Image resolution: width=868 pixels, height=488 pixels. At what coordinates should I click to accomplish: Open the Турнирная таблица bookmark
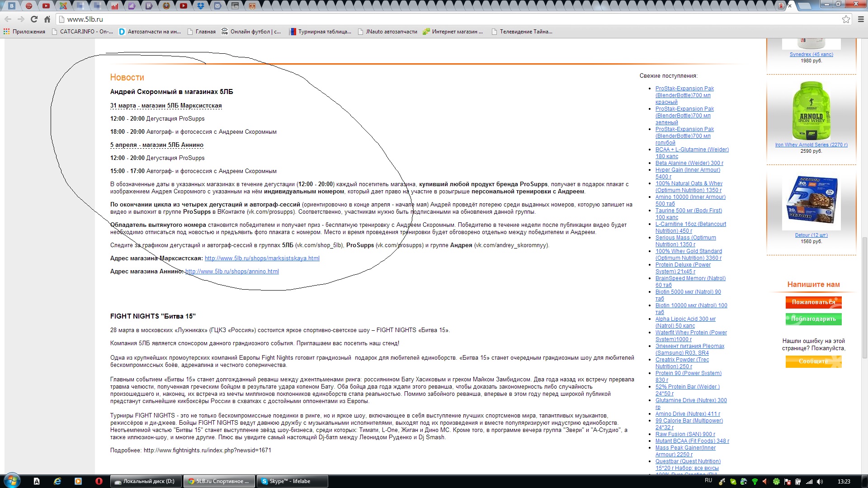pyautogui.click(x=320, y=32)
